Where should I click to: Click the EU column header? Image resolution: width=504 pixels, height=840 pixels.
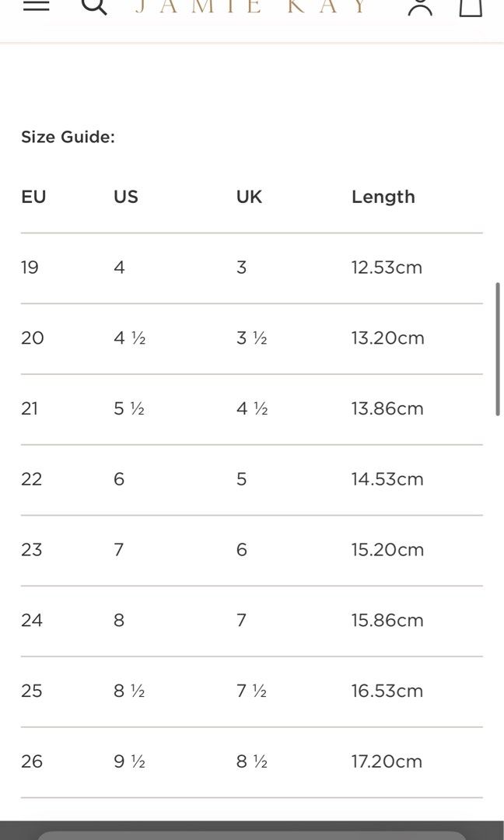33,197
